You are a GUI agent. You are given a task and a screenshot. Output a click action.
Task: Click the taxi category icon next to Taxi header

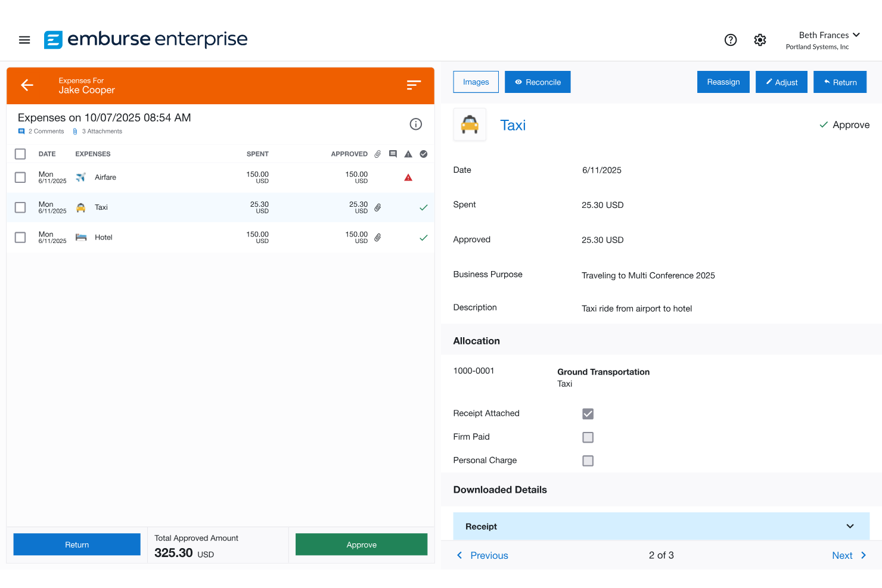[470, 125]
